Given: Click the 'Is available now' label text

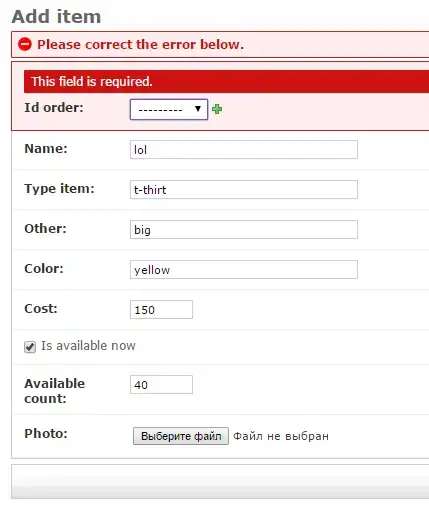Looking at the screenshot, I should coord(88,346).
